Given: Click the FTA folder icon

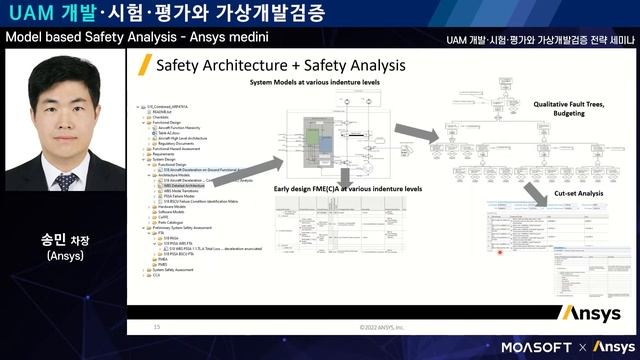Looking at the screenshot, I should click(x=155, y=233).
